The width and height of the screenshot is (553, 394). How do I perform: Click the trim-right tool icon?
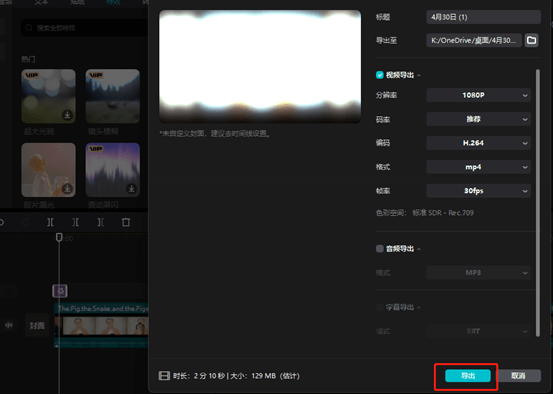[x=101, y=222]
